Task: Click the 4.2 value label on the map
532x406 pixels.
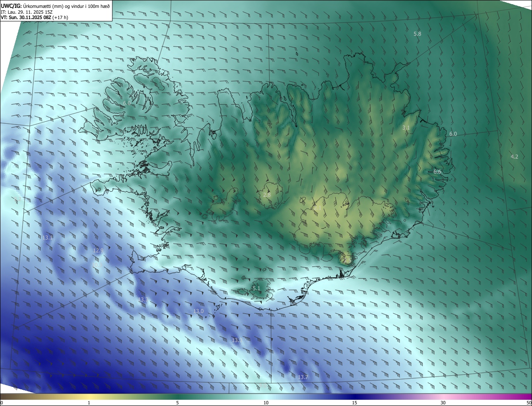Action: click(514, 157)
